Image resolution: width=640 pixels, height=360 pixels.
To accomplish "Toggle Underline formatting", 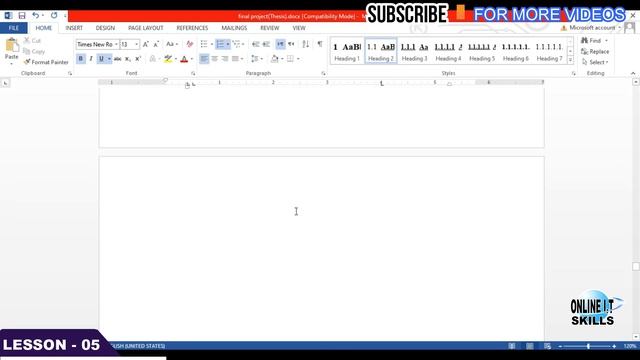I will (101, 59).
